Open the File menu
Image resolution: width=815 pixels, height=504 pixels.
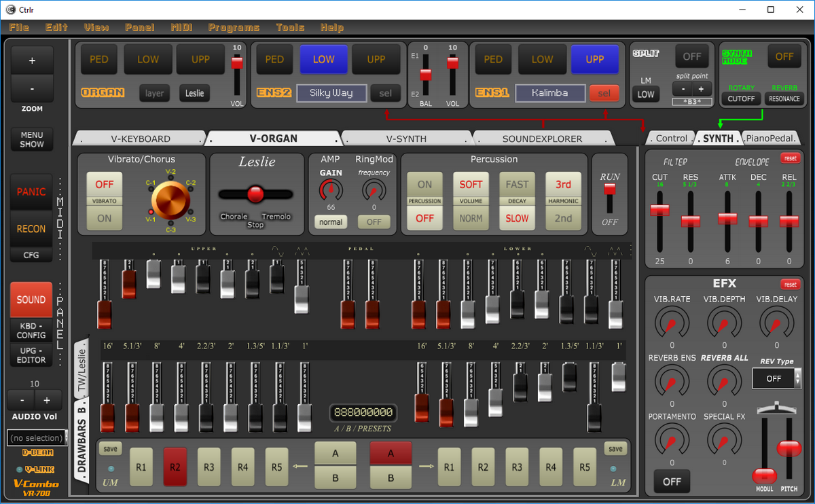[x=19, y=28]
